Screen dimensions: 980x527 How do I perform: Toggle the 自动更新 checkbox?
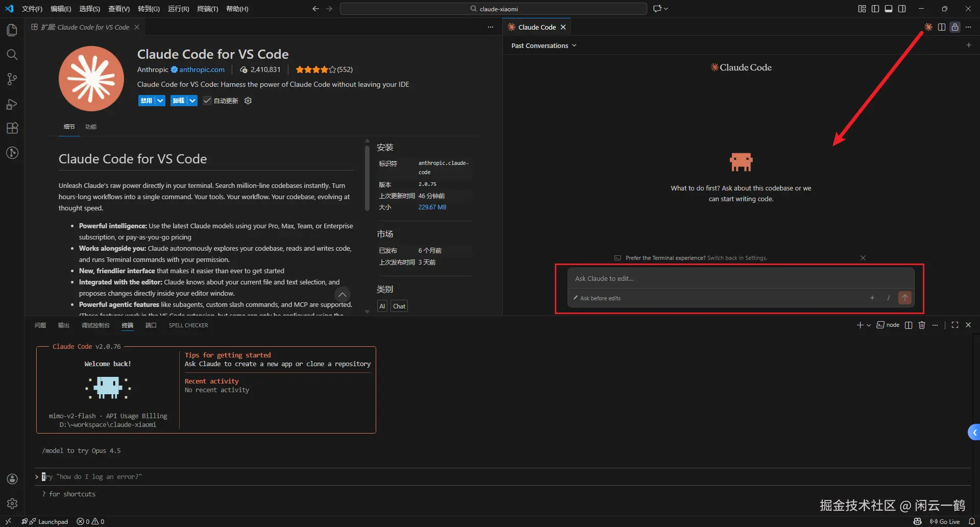click(x=207, y=101)
